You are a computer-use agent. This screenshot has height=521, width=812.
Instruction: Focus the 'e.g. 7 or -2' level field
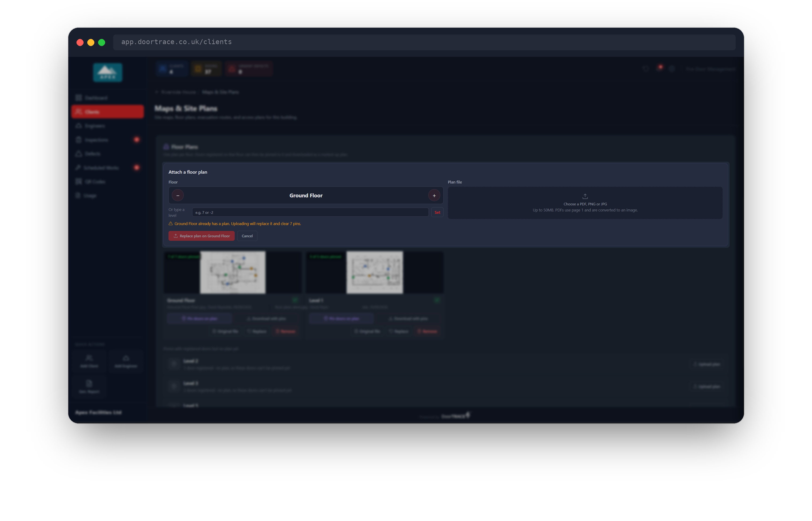(x=310, y=212)
